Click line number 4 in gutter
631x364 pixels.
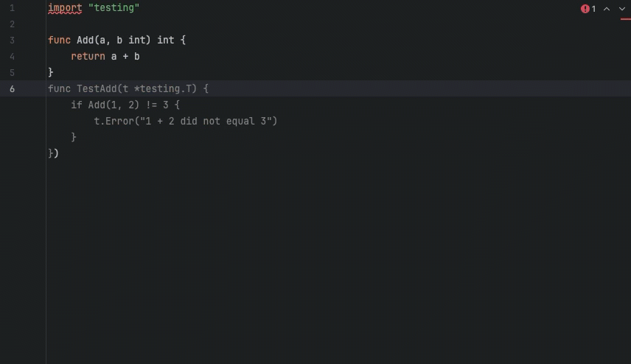coord(12,57)
